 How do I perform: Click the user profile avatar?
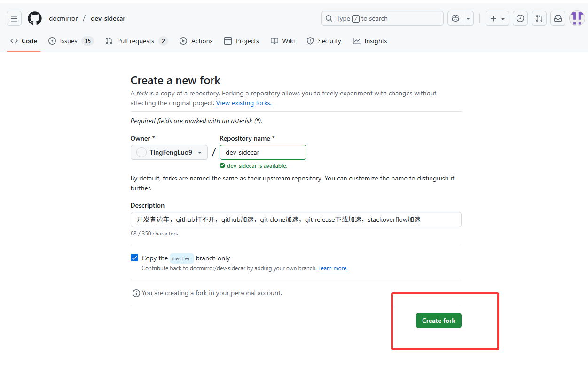(x=577, y=19)
